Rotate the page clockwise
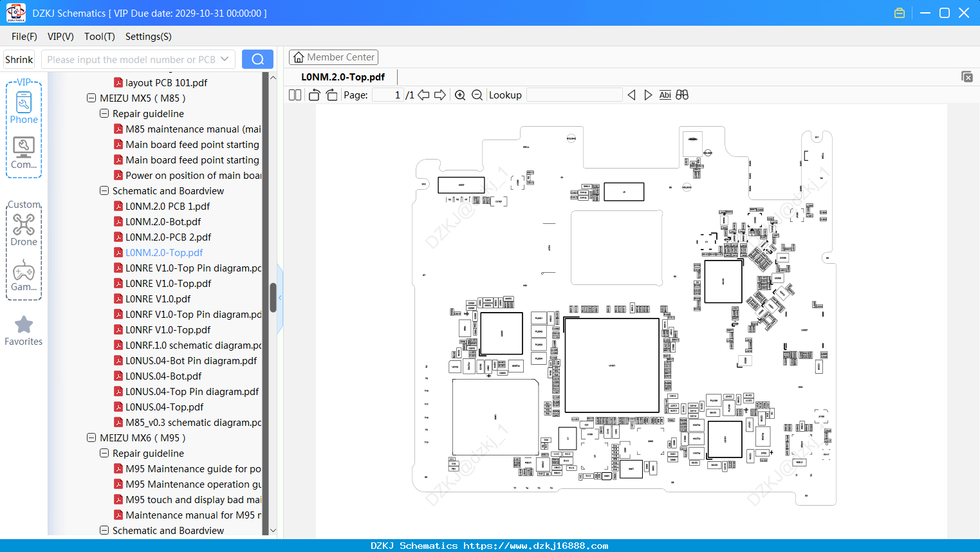The image size is (980, 552). [332, 95]
